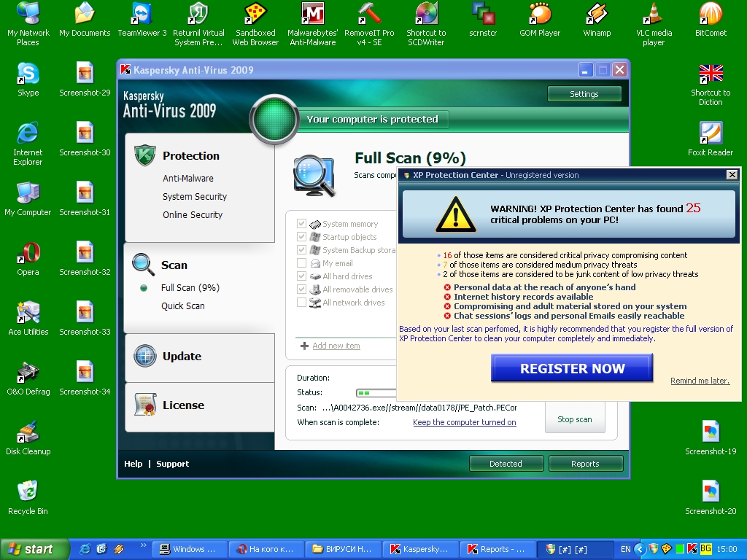
Task: Click the Internet Explorer Quick Launch icon
Action: (x=85, y=549)
